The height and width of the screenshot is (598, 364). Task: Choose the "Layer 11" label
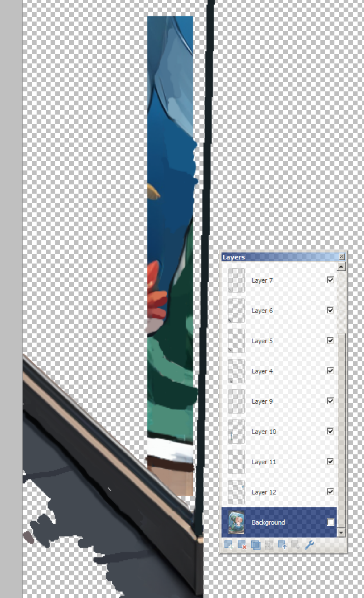[264, 462]
